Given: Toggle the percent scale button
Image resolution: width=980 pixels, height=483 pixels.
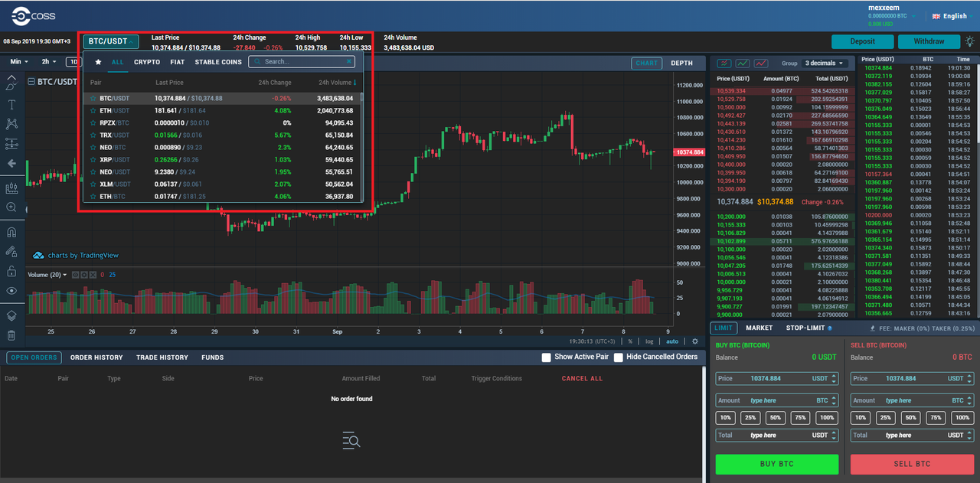Looking at the screenshot, I should 631,342.
